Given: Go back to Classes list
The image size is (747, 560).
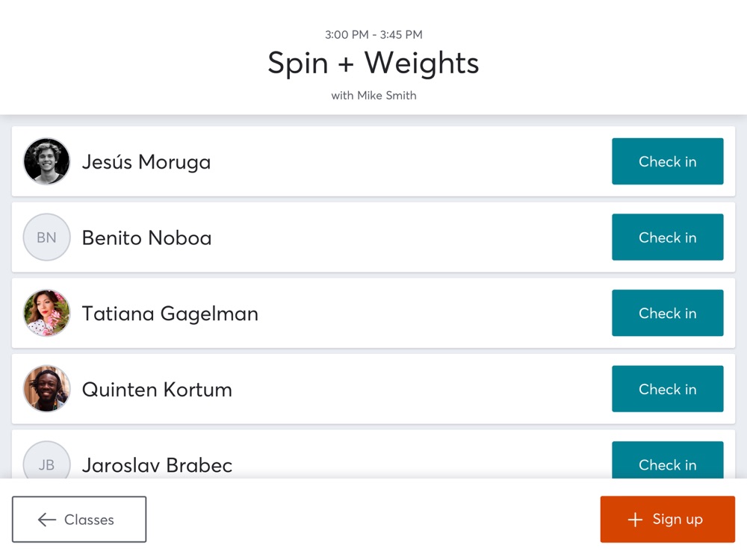Looking at the screenshot, I should 79,519.
